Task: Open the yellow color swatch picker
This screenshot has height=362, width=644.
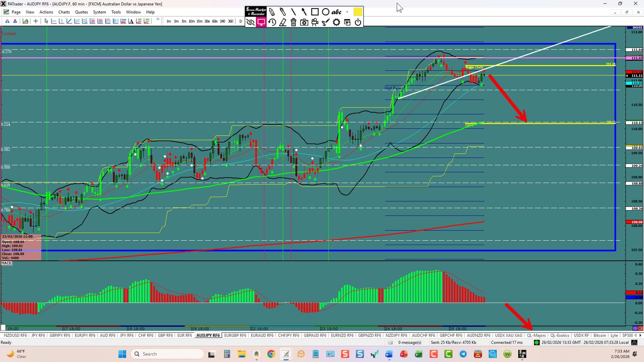Action: (357, 12)
